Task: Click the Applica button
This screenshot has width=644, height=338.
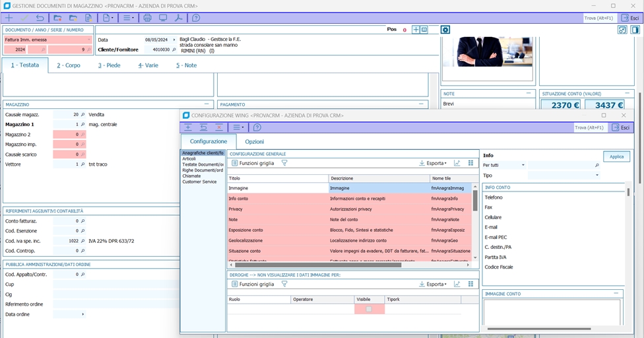Action: tap(616, 157)
